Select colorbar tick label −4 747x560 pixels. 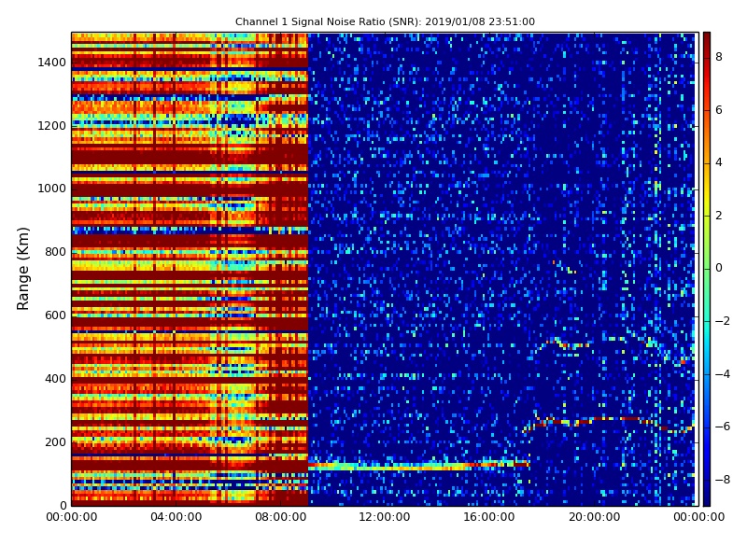[723, 374]
